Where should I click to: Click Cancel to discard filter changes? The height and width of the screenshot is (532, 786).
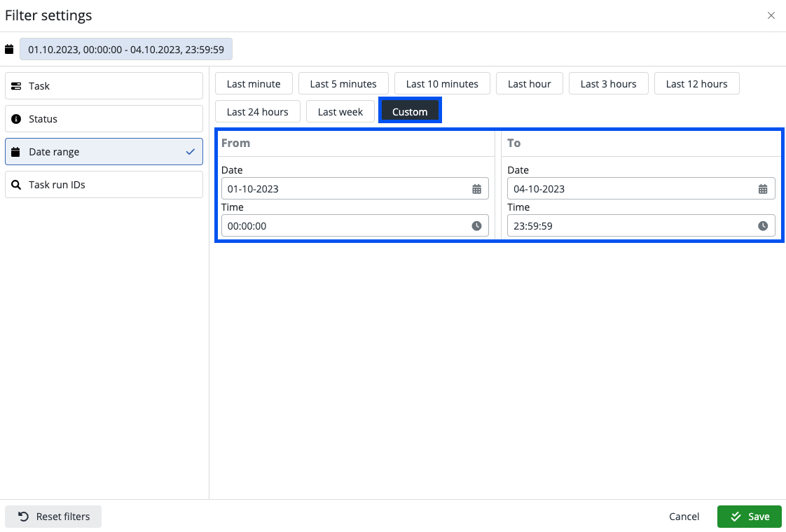(684, 517)
